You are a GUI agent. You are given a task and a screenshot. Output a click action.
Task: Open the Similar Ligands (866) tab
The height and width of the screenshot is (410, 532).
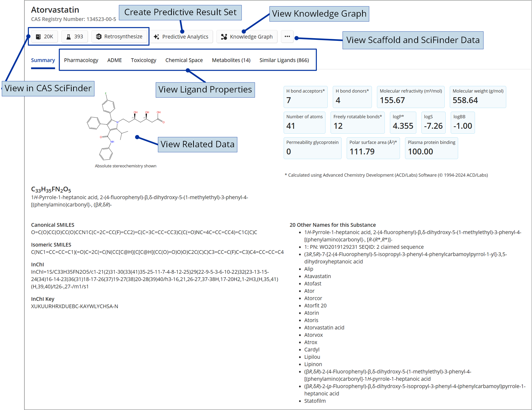[x=284, y=60]
